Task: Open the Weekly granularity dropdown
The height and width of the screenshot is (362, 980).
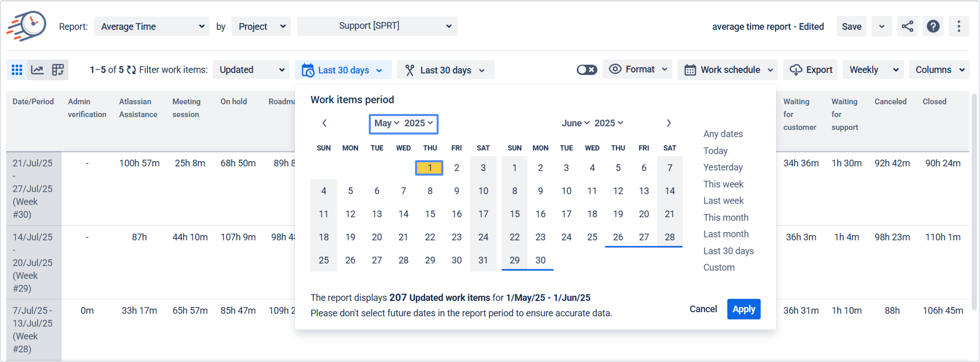Action: pos(873,70)
